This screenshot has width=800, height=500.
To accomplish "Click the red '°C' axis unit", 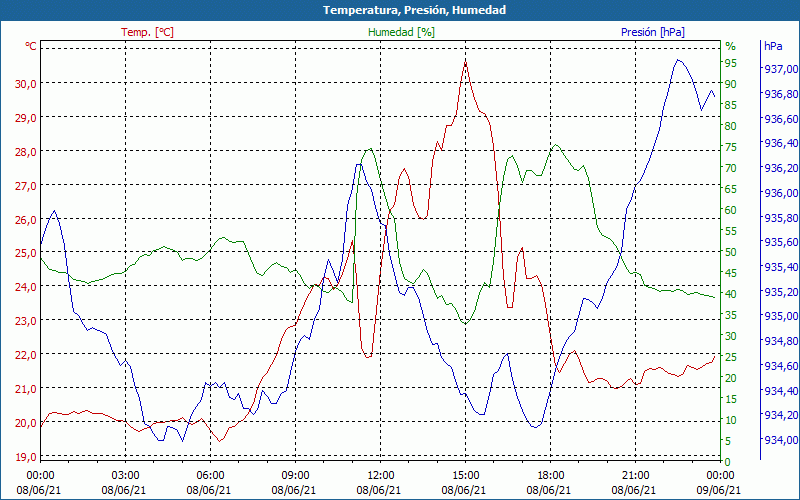I will point(31,46).
